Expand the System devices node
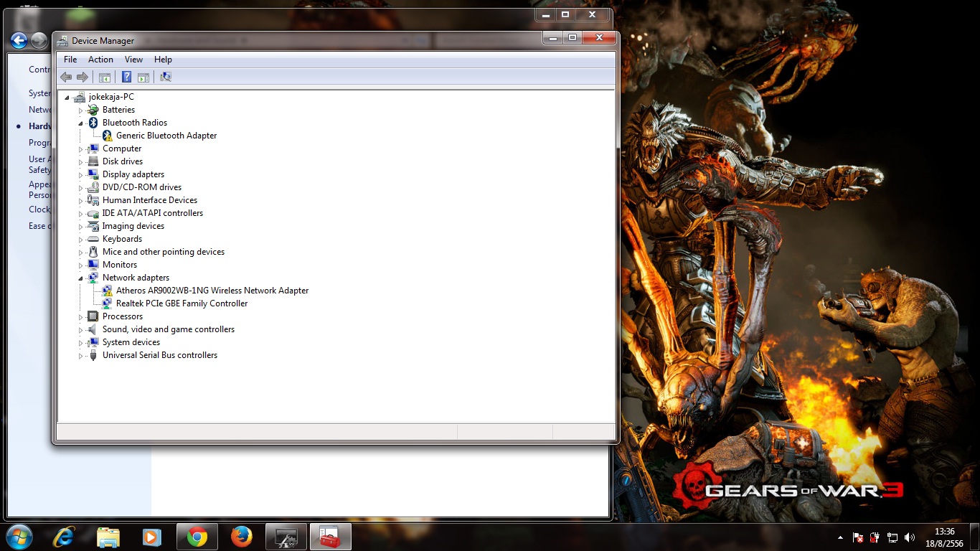Screen dimensions: 980x551 (x=81, y=343)
